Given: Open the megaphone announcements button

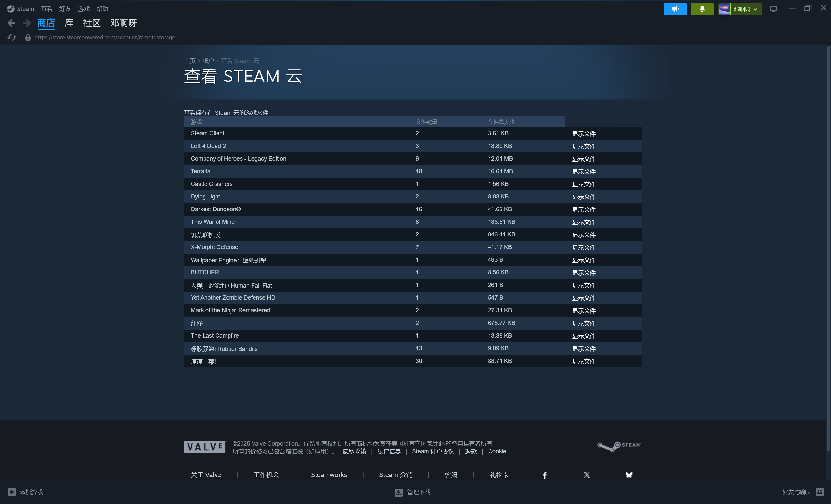Looking at the screenshot, I should 675,9.
